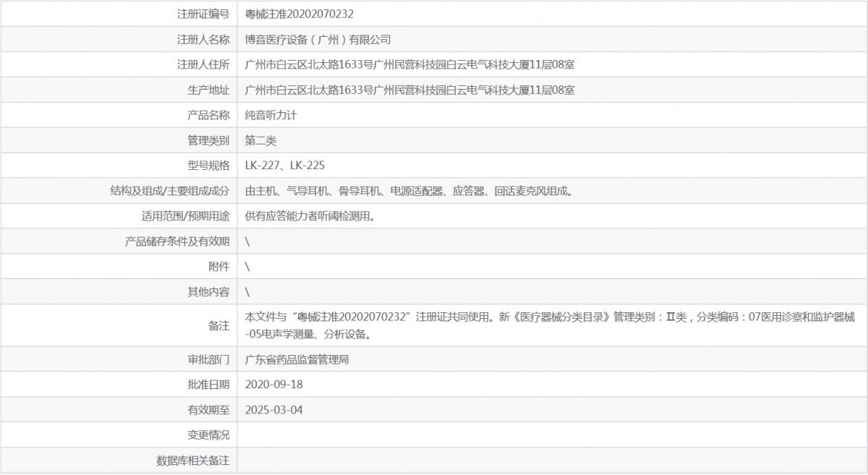Viewport: 868px width, 475px height.
Task: Select the address in the 生产地址 row
Action: pos(410,90)
